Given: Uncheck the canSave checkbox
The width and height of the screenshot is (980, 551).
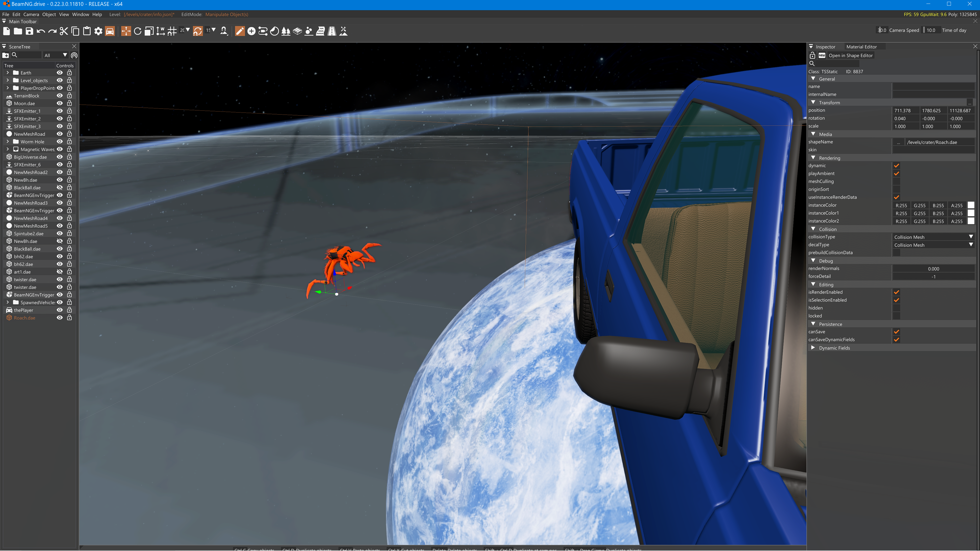Looking at the screenshot, I should (x=897, y=332).
